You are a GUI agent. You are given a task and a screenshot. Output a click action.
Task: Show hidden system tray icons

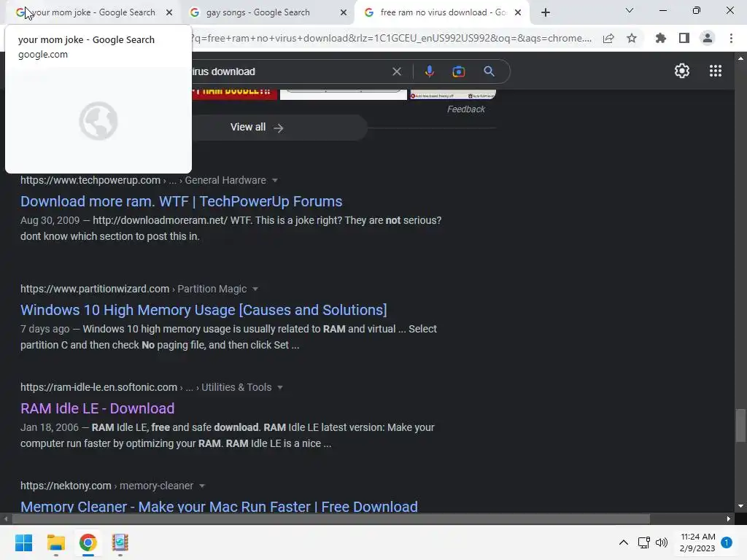point(623,542)
